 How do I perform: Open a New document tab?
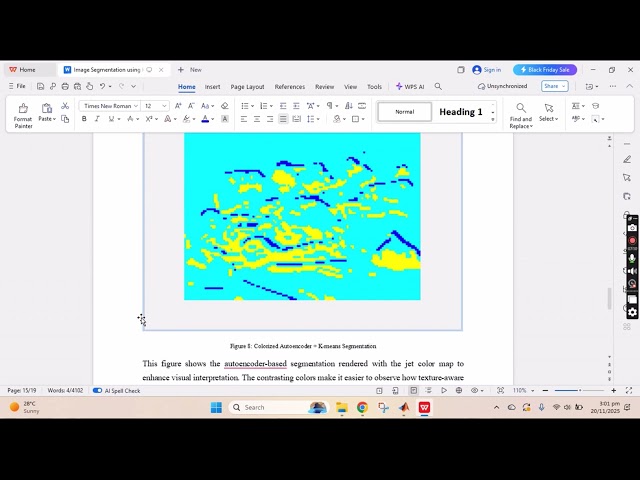(x=190, y=70)
